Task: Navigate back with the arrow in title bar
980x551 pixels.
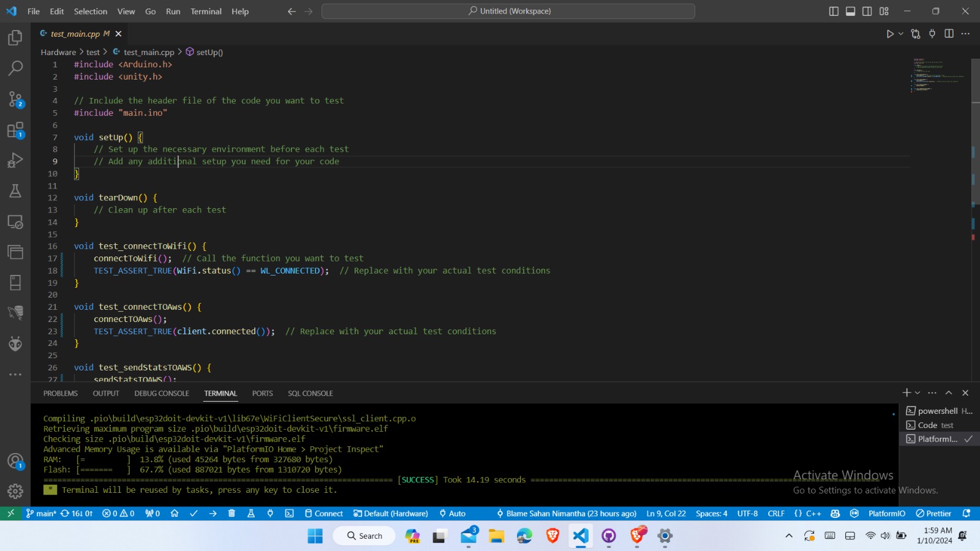Action: 292,11
